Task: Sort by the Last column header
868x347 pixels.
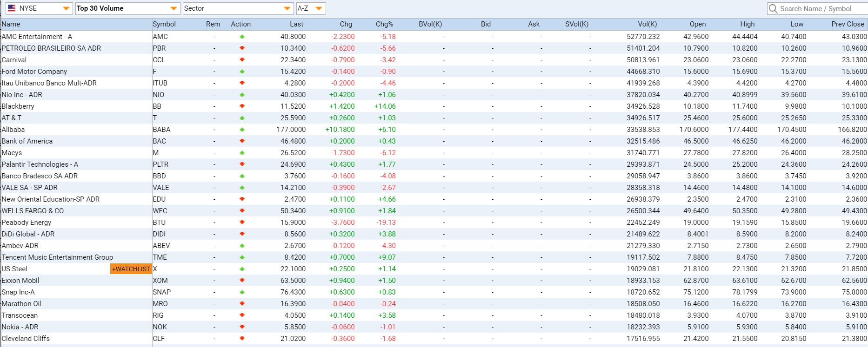Action: [x=297, y=24]
